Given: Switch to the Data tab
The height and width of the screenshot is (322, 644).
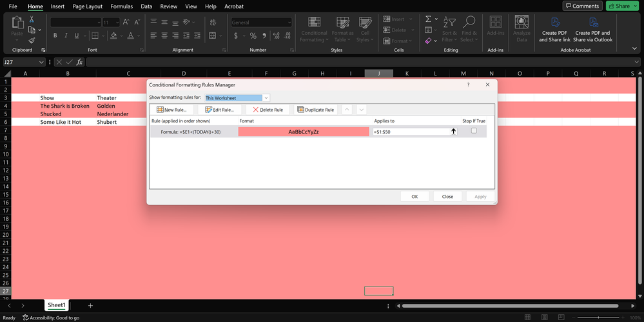Looking at the screenshot, I should (146, 6).
